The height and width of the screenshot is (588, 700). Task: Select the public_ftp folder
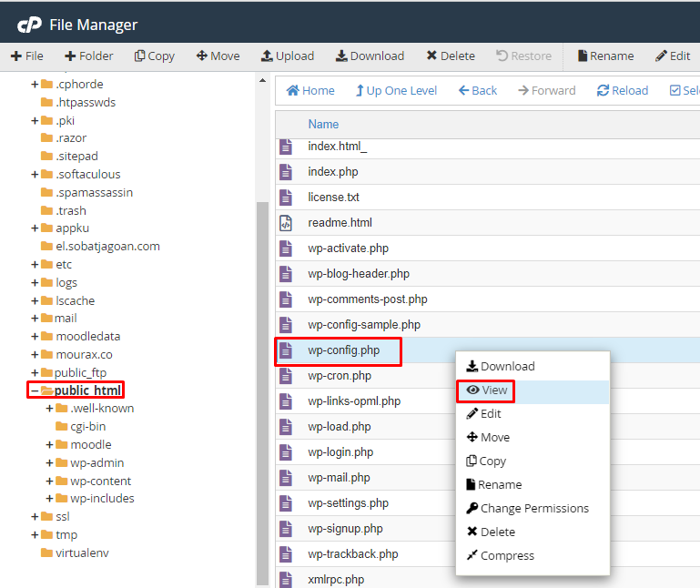coord(74,373)
